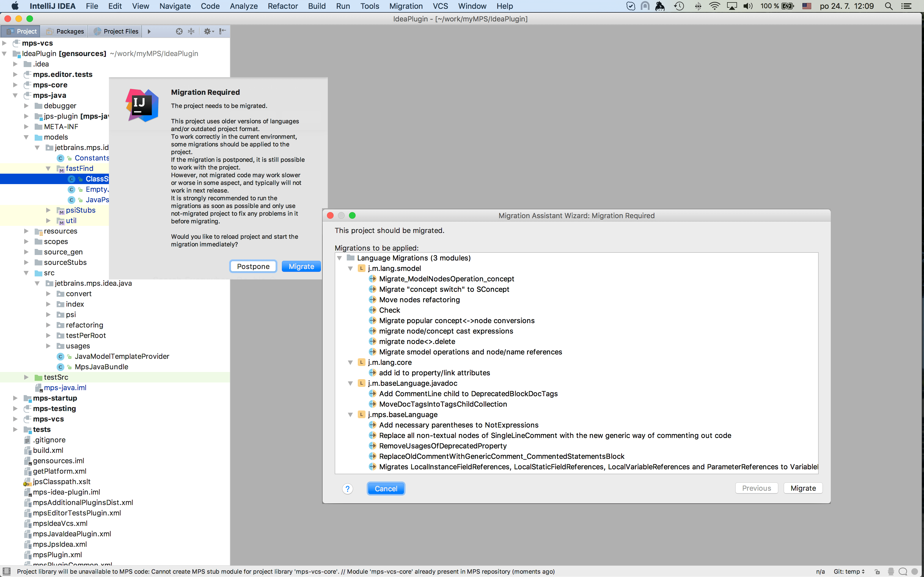Select the MpsJavaBundle class in tree
This screenshot has height=577, width=924.
101,367
